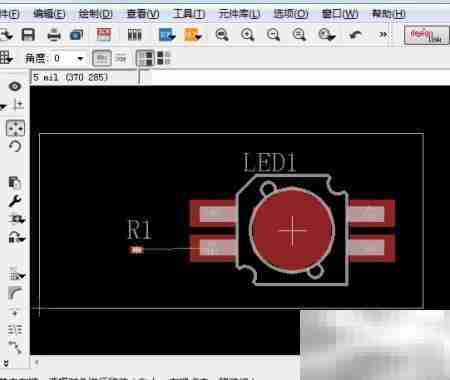The width and height of the screenshot is (450, 380).
Task: Select the LED1 label on the board
Action: coord(270,162)
